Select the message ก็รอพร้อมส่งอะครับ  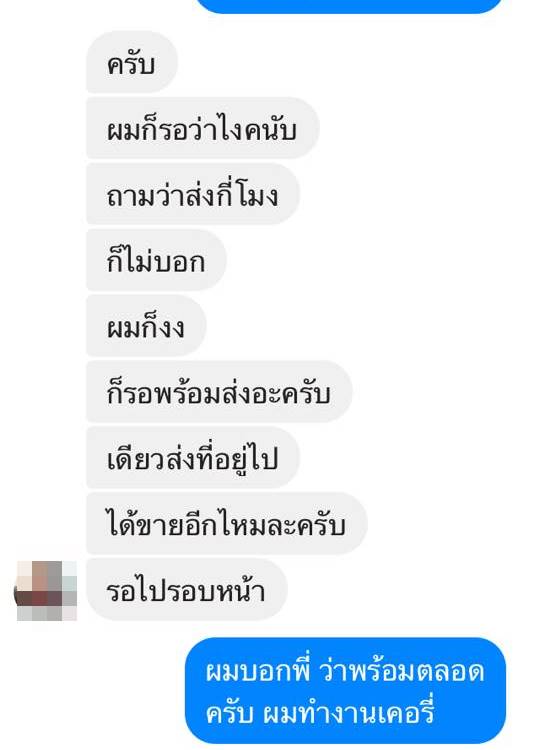click(219, 392)
